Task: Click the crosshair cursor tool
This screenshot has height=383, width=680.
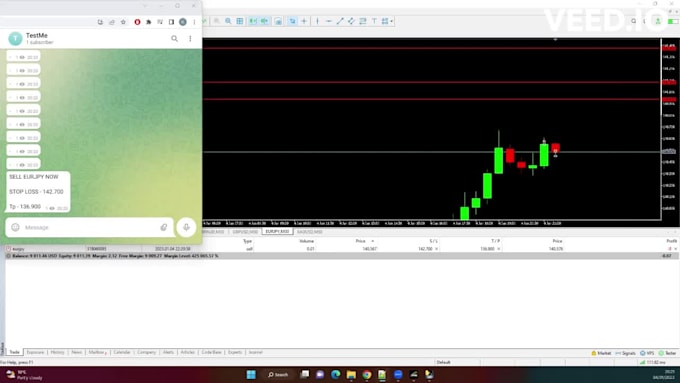Action: point(304,21)
